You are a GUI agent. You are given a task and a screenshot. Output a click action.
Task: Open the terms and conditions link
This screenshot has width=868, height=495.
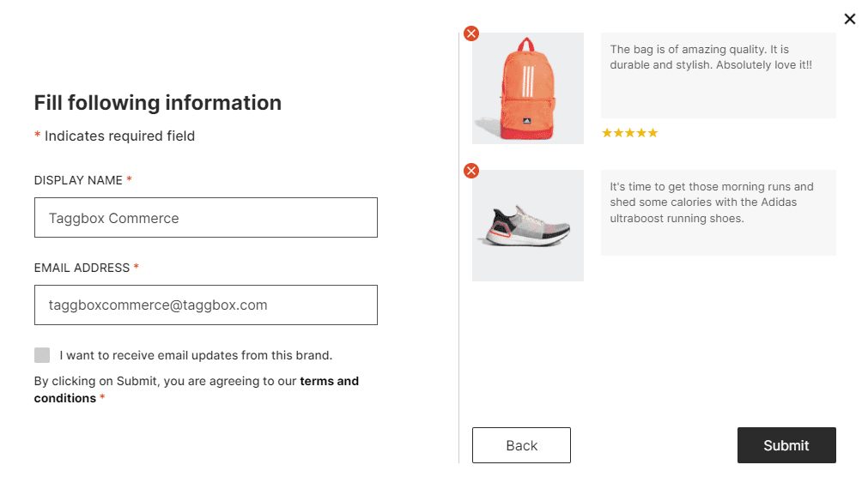point(329,381)
